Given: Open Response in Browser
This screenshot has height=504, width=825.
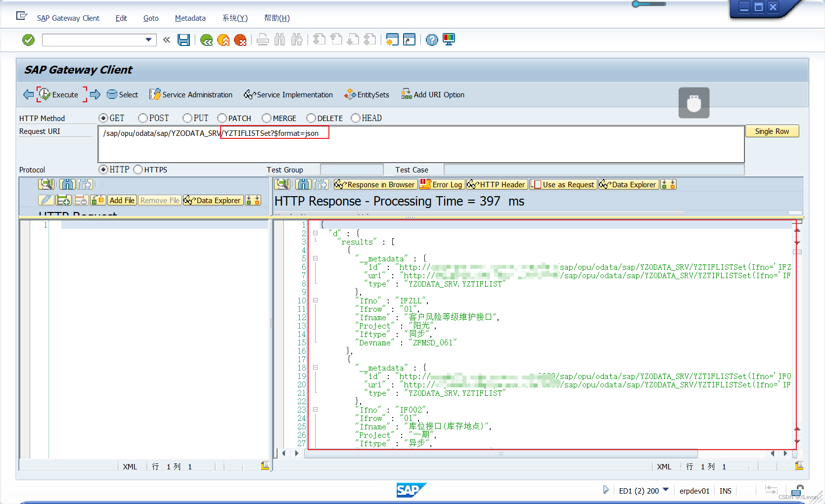Looking at the screenshot, I should point(375,184).
